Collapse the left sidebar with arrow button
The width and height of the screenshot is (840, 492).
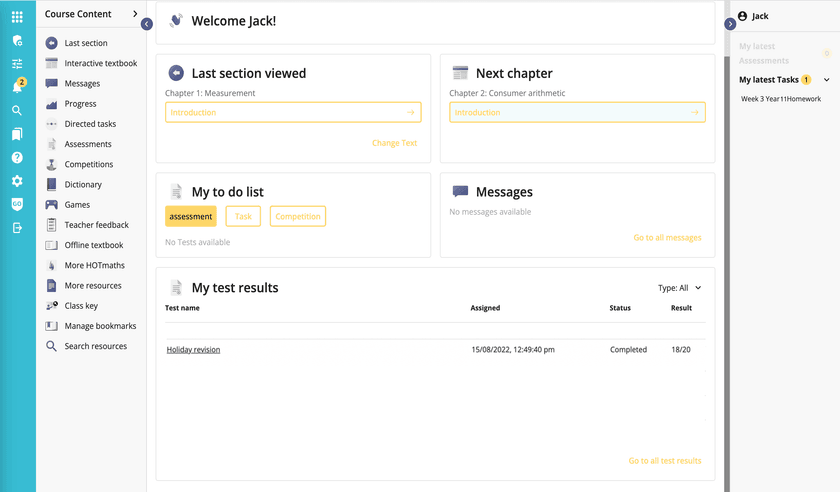click(147, 24)
